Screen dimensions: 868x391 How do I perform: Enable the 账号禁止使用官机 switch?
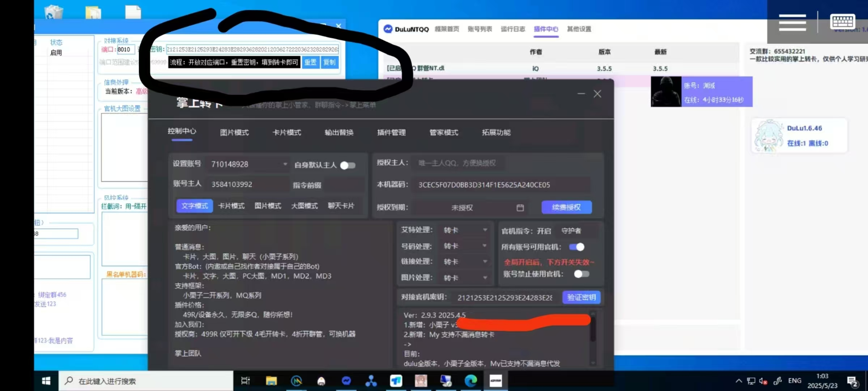tap(581, 274)
